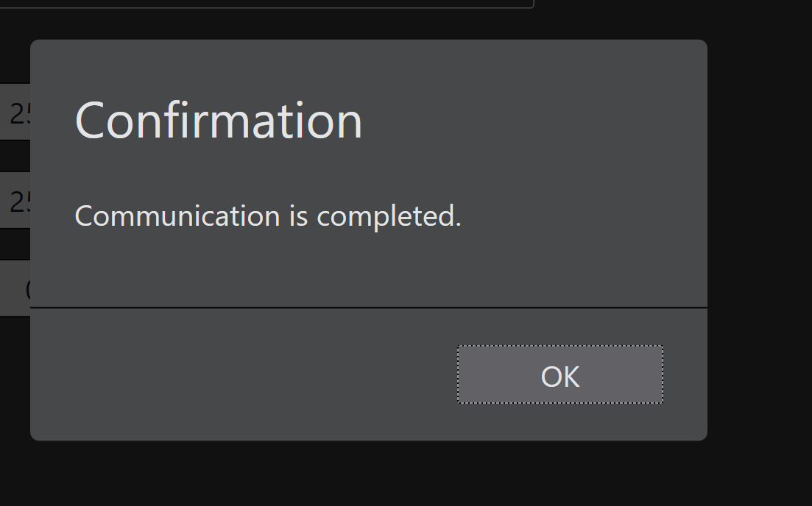Click between the heading and the message
This screenshot has height=506, width=812.
[x=368, y=171]
